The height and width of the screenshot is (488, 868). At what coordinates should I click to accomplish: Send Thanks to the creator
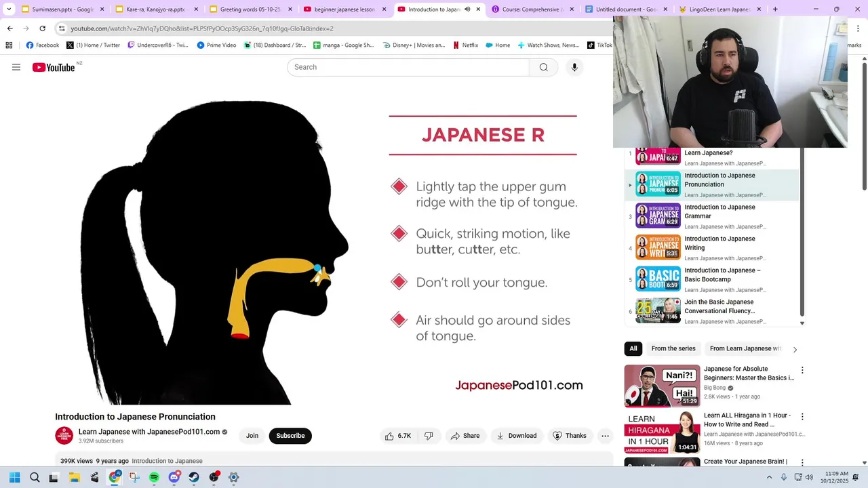coord(569,436)
